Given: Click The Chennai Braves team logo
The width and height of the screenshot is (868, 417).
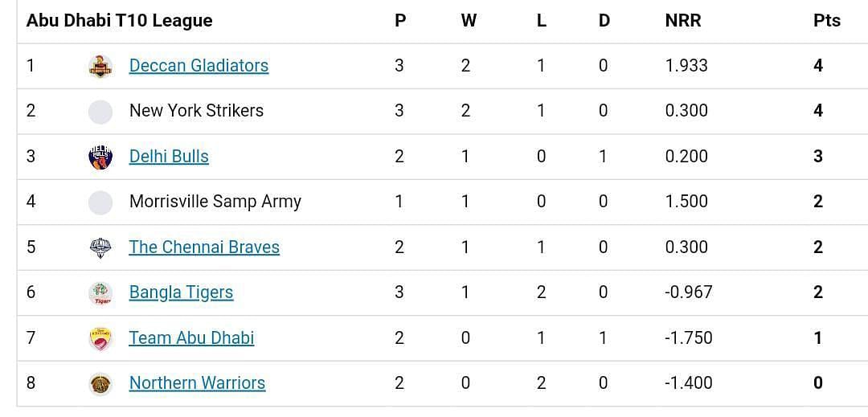Looking at the screenshot, I should click(100, 247).
